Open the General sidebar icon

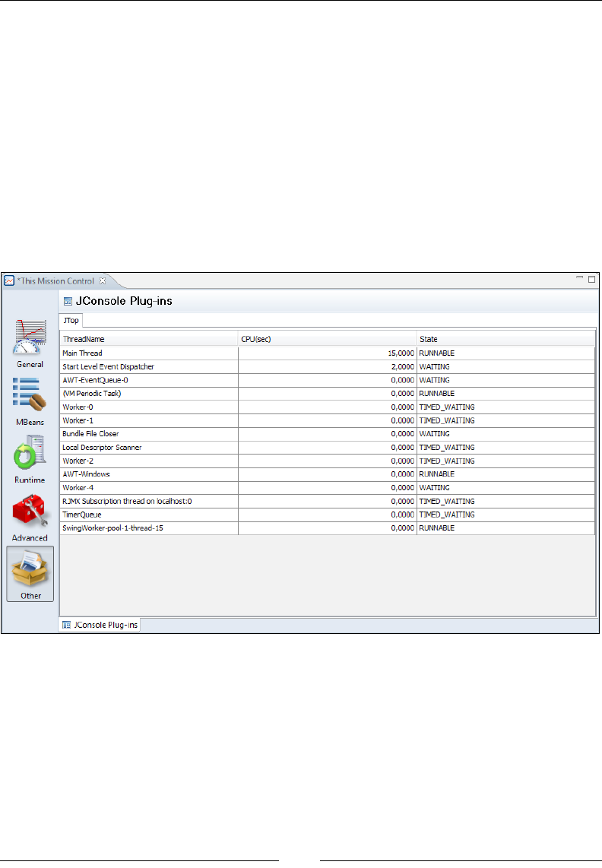point(30,344)
